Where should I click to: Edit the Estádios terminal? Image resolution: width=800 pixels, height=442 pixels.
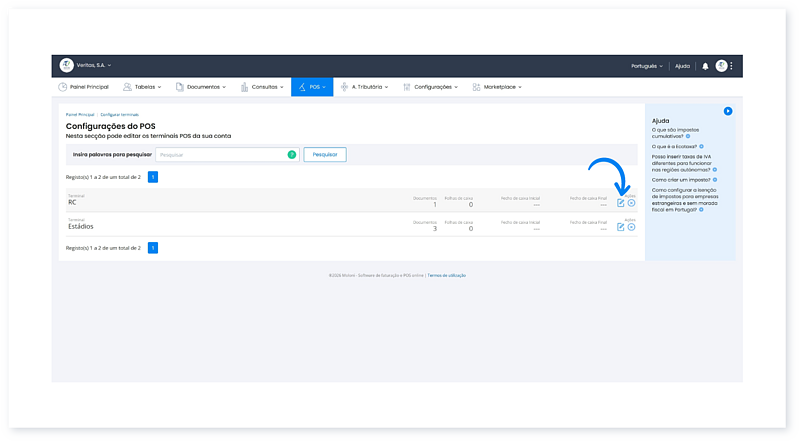coord(620,227)
